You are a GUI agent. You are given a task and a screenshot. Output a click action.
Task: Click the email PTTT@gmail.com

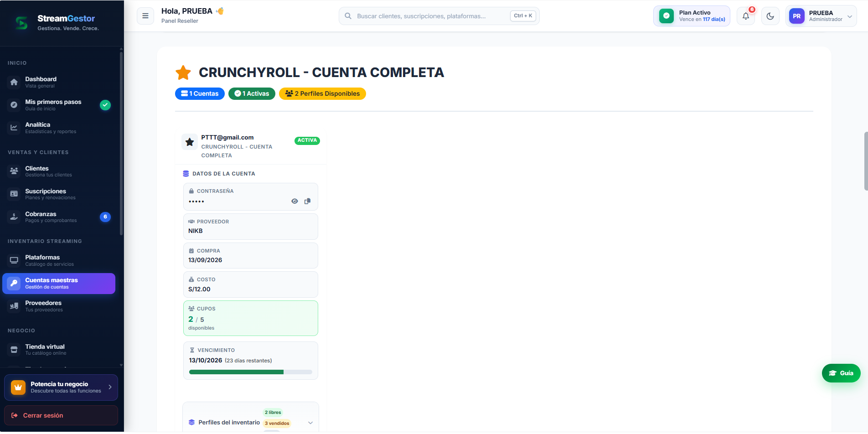227,137
